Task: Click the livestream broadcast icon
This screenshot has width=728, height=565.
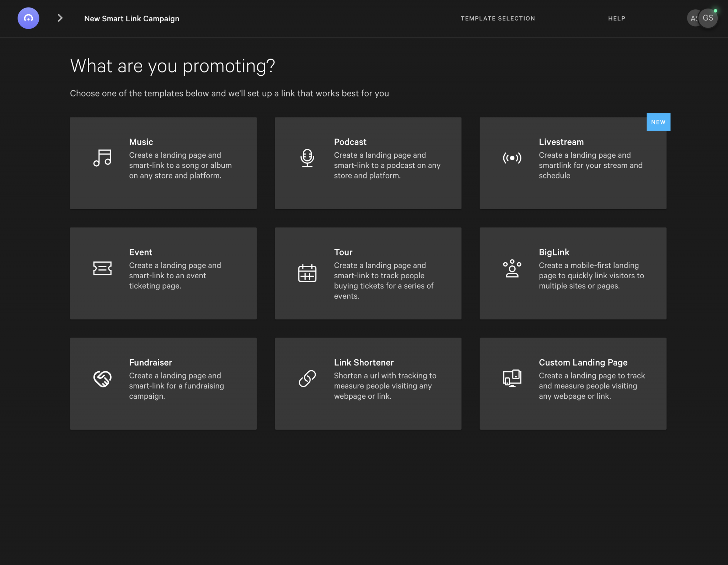Action: [x=512, y=158]
